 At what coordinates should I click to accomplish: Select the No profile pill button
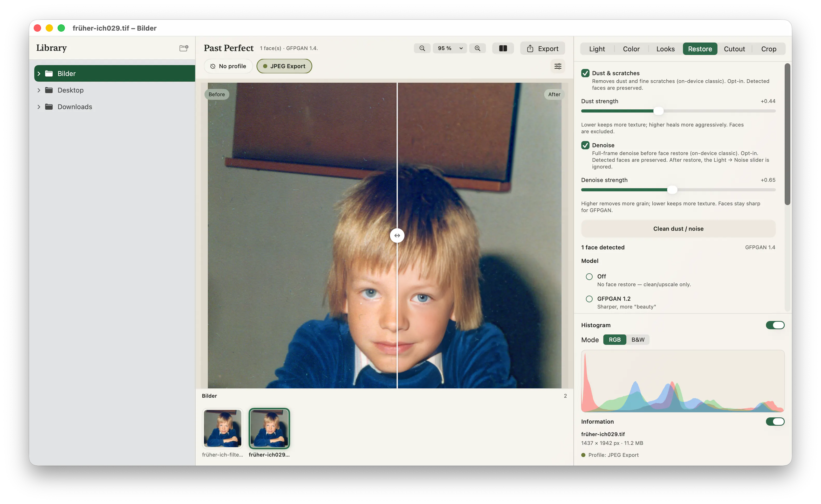point(229,66)
